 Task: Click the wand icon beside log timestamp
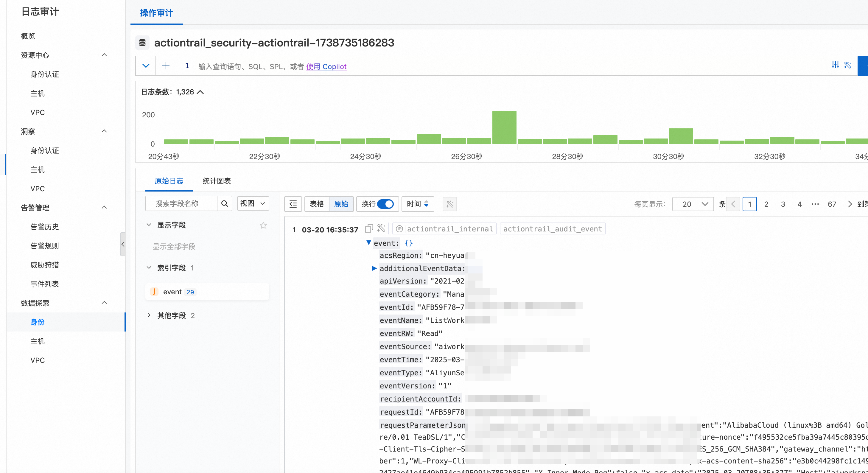point(381,228)
